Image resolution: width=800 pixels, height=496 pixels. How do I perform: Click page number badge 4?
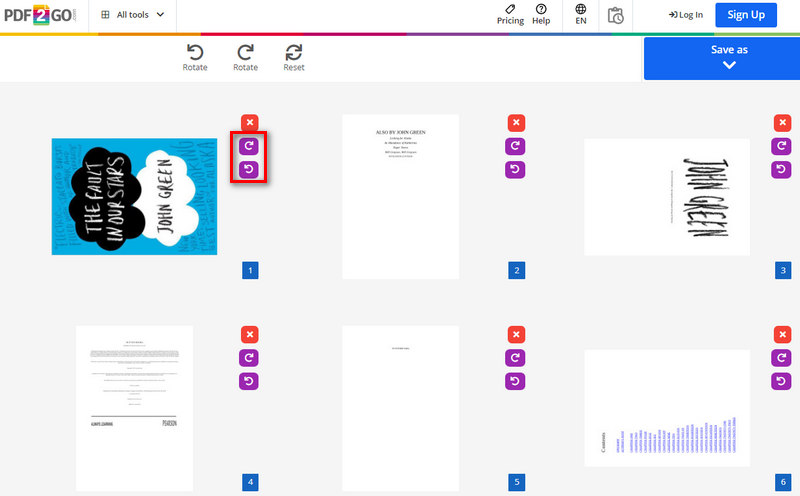[250, 482]
